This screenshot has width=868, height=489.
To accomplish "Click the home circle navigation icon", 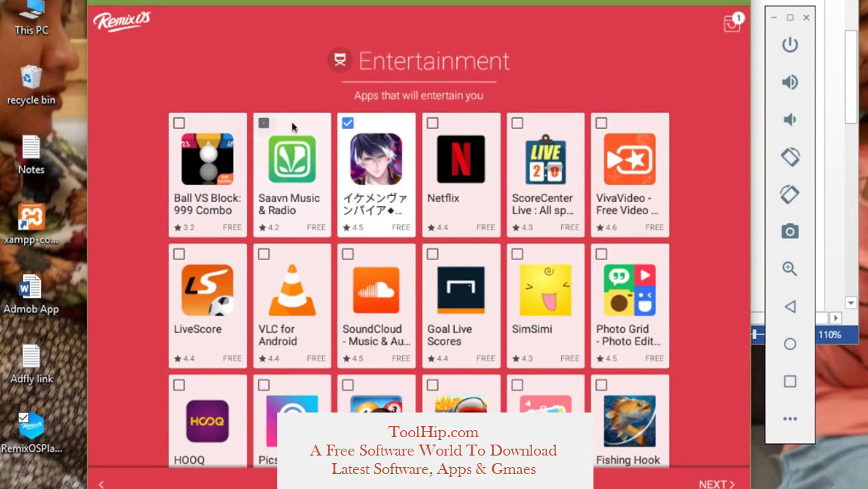I will coord(790,344).
